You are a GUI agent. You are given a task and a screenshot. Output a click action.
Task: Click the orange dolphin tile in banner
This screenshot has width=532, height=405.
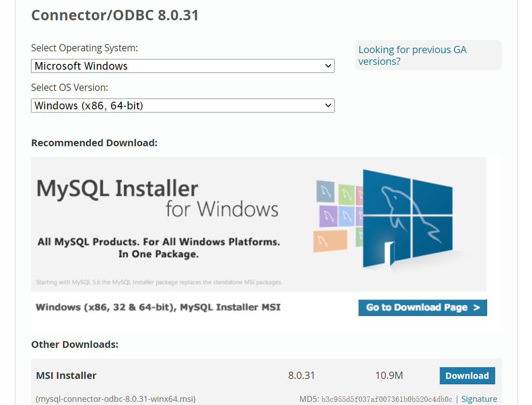tap(330, 241)
